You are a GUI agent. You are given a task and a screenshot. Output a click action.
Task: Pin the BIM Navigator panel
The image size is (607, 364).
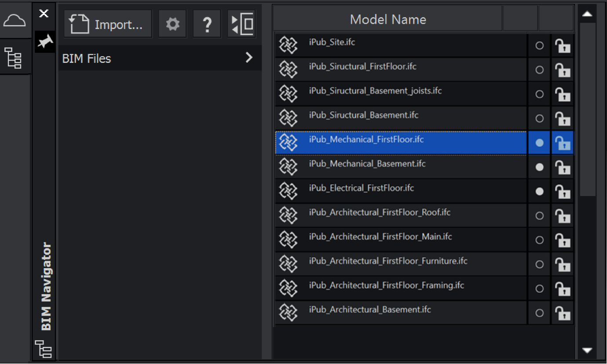pyautogui.click(x=45, y=41)
